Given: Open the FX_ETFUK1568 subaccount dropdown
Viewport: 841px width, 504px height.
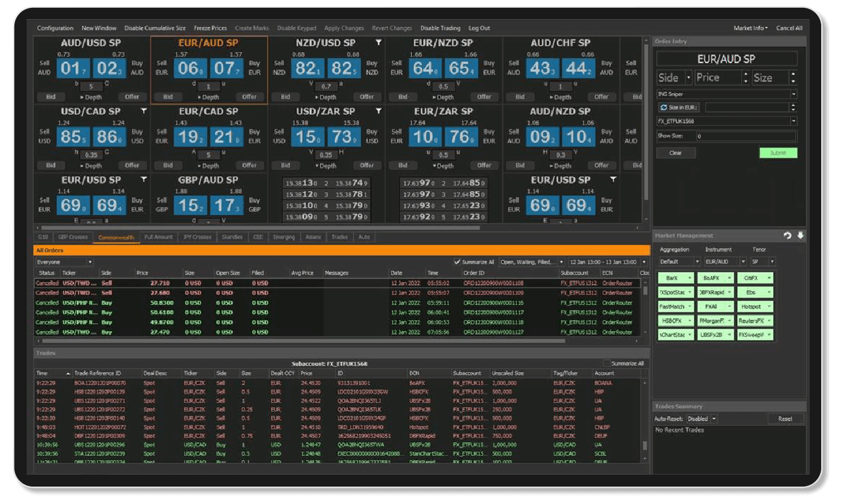Looking at the screenshot, I should (x=727, y=121).
